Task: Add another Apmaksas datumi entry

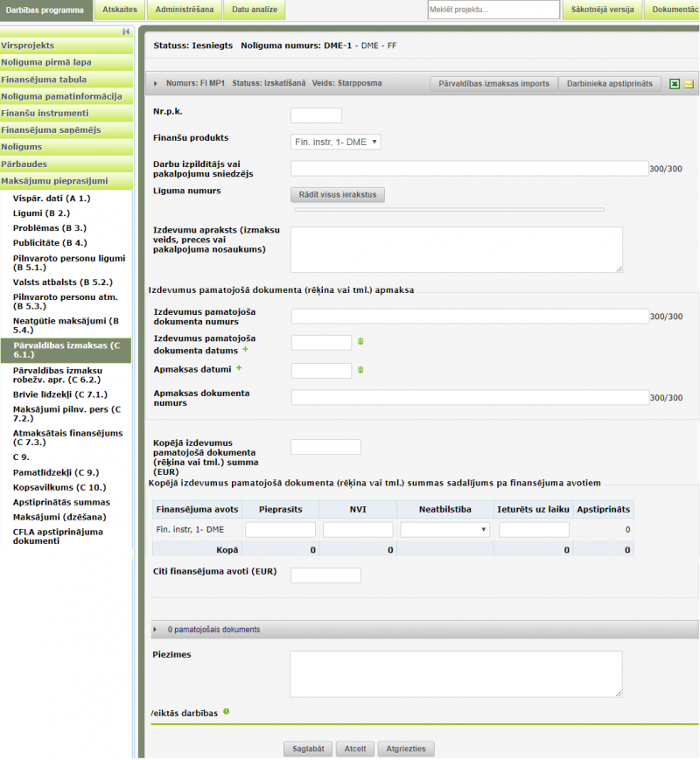Action: pos(239,369)
